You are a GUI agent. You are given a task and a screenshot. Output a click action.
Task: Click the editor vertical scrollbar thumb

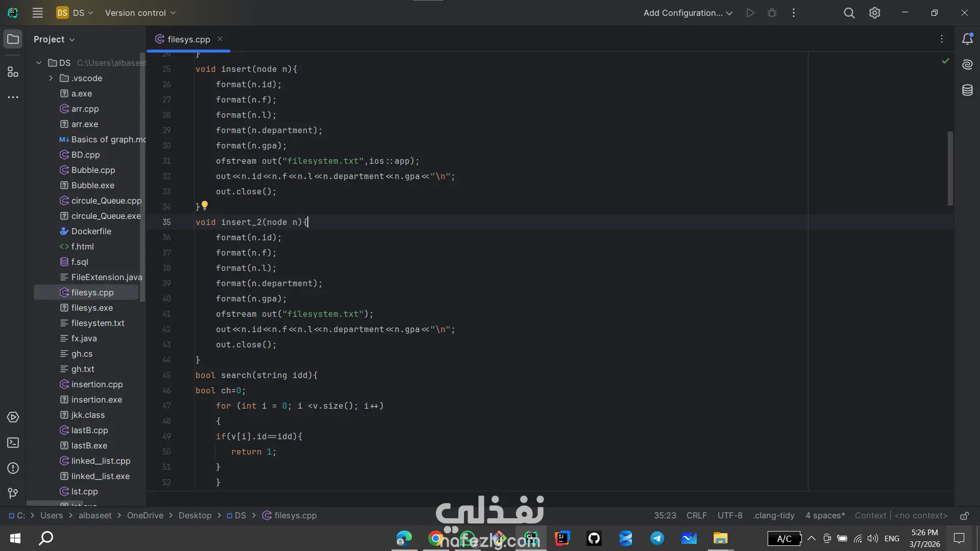950,168
